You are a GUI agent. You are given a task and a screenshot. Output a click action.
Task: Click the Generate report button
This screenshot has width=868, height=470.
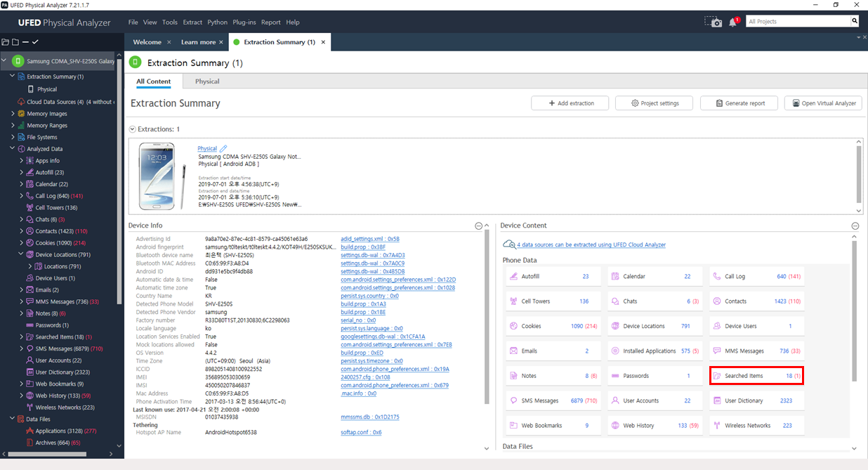pyautogui.click(x=739, y=103)
